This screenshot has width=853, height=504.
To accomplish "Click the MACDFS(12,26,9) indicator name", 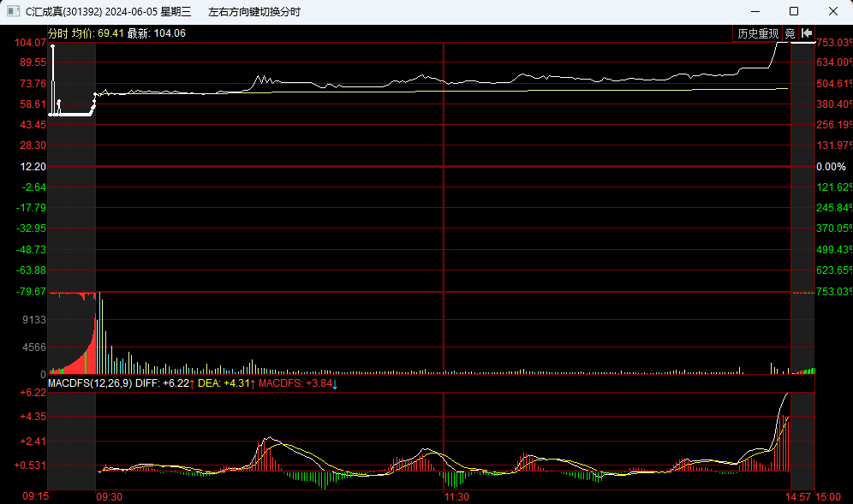I will (x=89, y=384).
